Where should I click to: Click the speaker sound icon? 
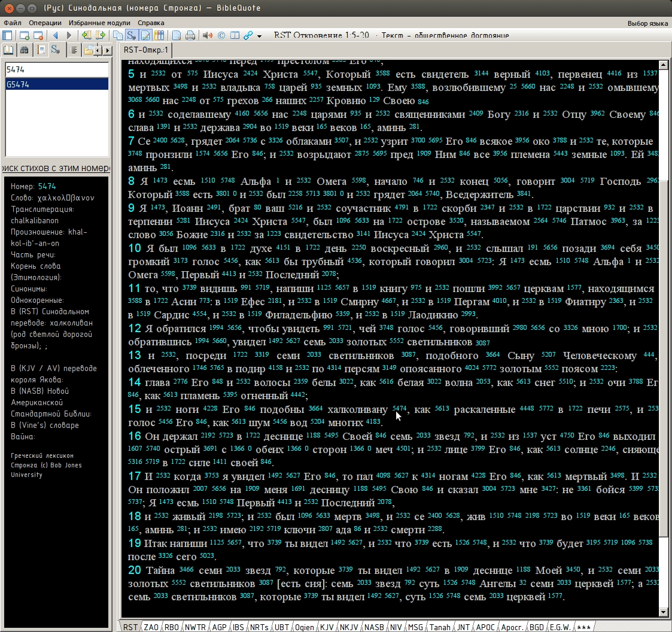(x=208, y=35)
